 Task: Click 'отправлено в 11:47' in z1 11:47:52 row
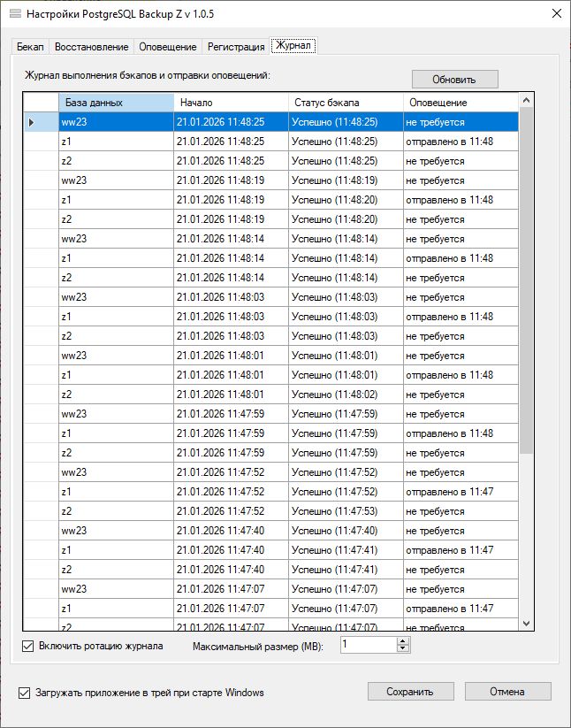click(461, 492)
